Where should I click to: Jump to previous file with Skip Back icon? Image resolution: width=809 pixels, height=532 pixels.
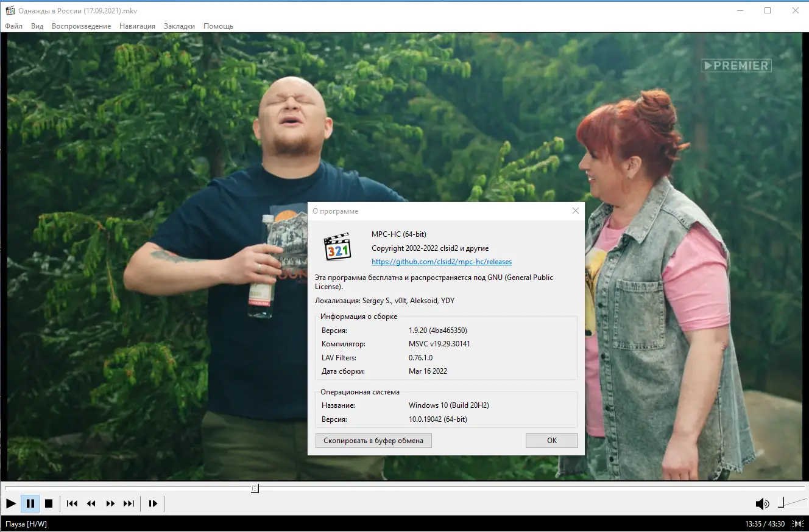71,503
